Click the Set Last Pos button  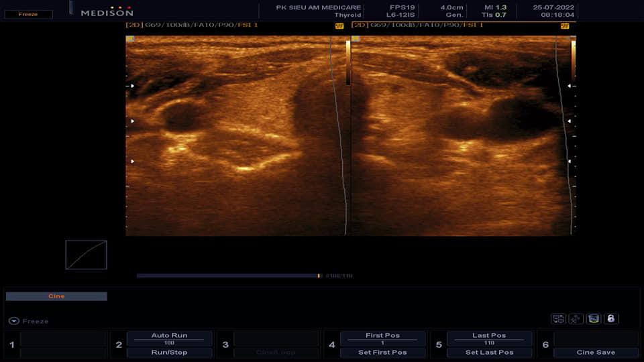489,352
